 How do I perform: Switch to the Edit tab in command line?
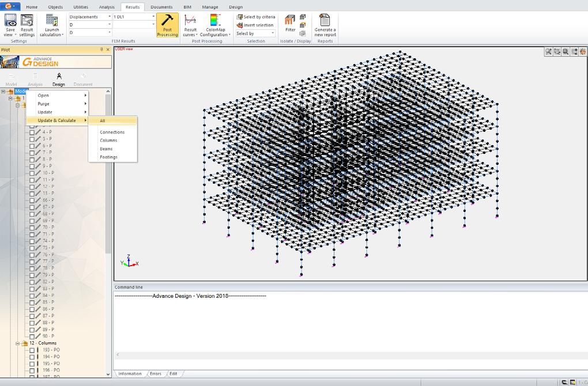pos(174,374)
